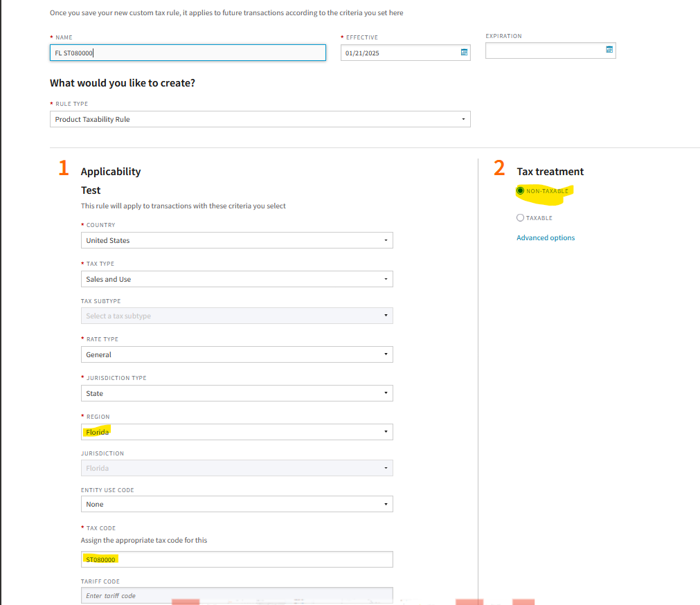
Task: Select the Taxable radio button
Action: pos(521,218)
